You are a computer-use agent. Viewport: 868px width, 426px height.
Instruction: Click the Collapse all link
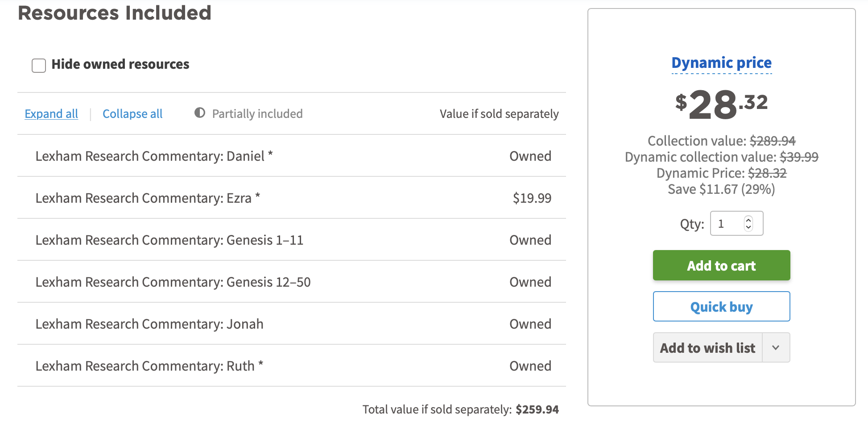click(132, 114)
